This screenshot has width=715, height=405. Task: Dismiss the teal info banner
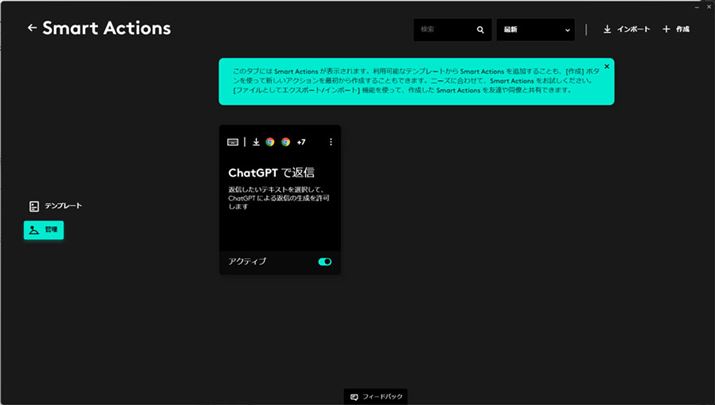click(606, 67)
